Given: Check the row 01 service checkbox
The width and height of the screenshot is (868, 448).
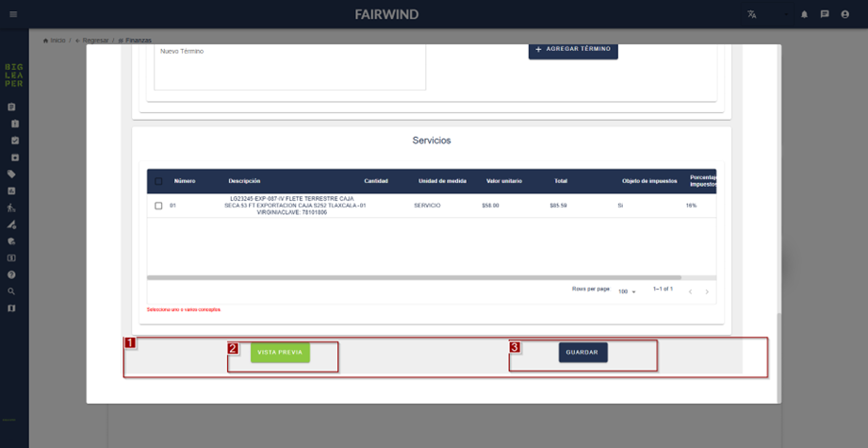Looking at the screenshot, I should pos(158,206).
